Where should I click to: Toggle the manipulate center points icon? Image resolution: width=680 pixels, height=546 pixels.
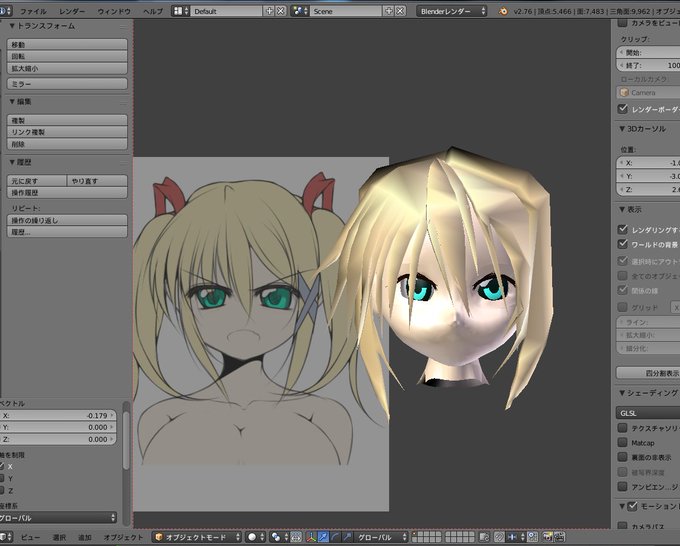tap(296, 537)
